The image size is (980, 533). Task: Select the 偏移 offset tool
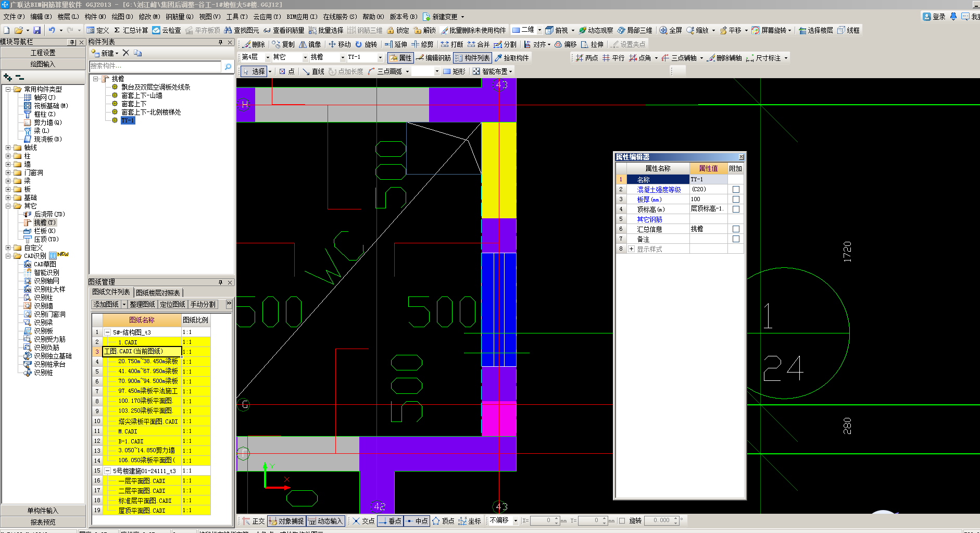566,44
